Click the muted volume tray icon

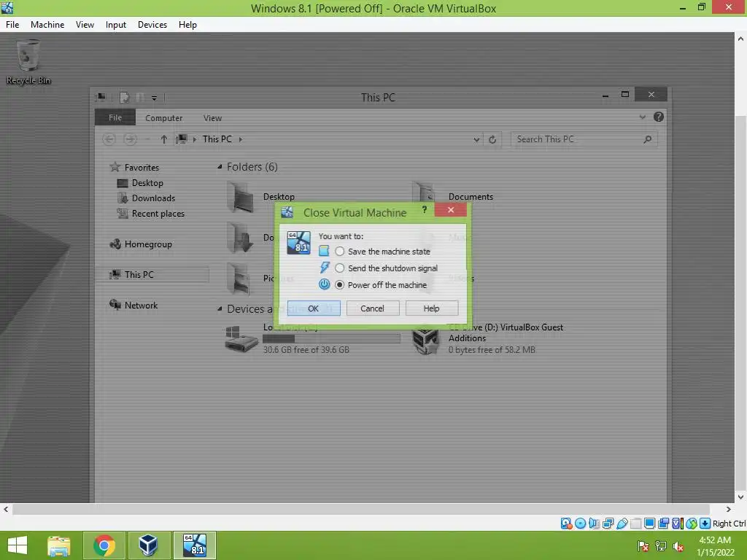(678, 545)
